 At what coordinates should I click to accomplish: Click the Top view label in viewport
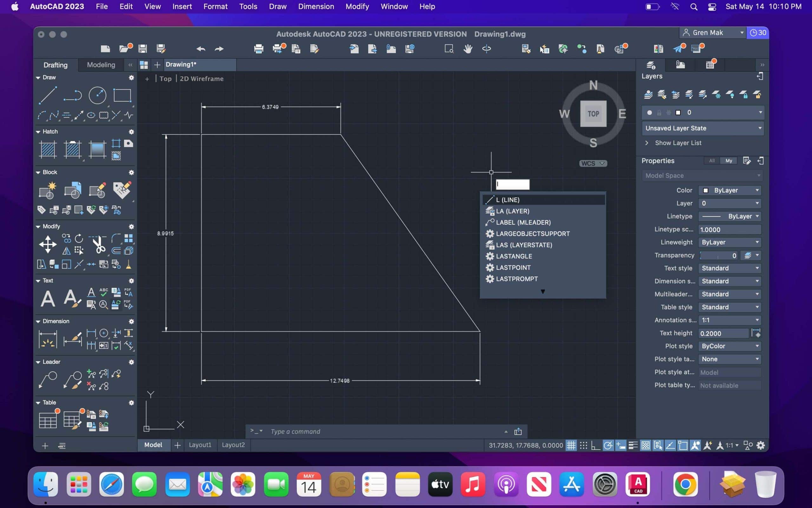pos(166,79)
